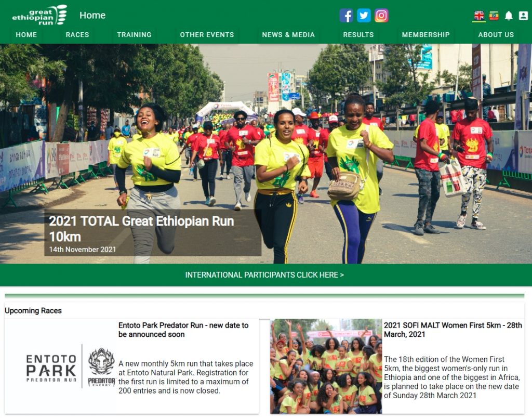Open the user account profile icon

[x=523, y=16]
